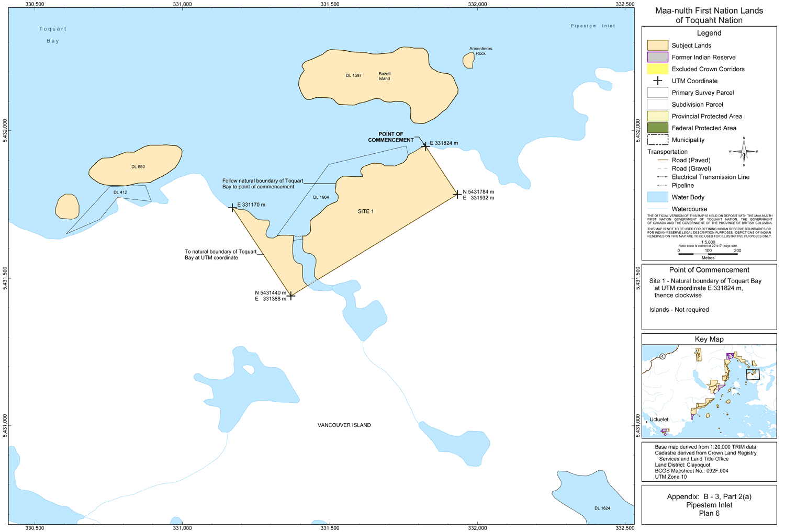Click the Bazett Island label
Image resolution: width=785 pixels, height=532 pixels.
(x=385, y=76)
